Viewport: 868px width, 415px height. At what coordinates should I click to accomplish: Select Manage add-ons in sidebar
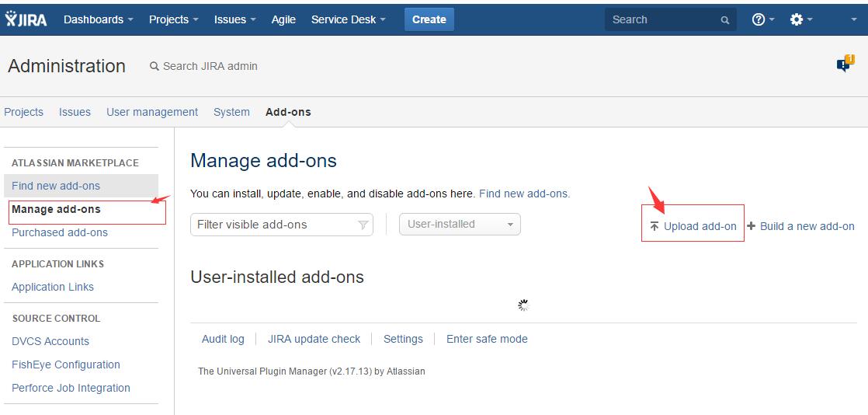pos(56,209)
